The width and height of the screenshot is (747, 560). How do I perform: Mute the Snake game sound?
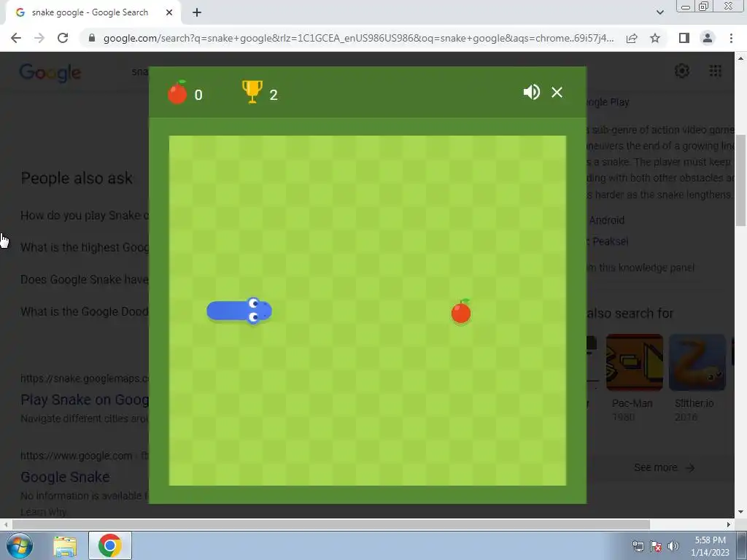[531, 92]
